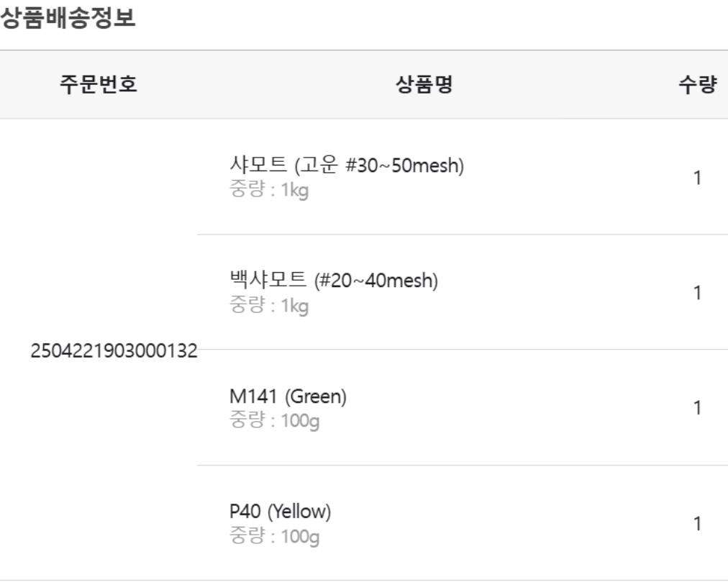Click 중량 : 100g under M141 (Green)
The width and height of the screenshot is (728, 585).
(274, 421)
